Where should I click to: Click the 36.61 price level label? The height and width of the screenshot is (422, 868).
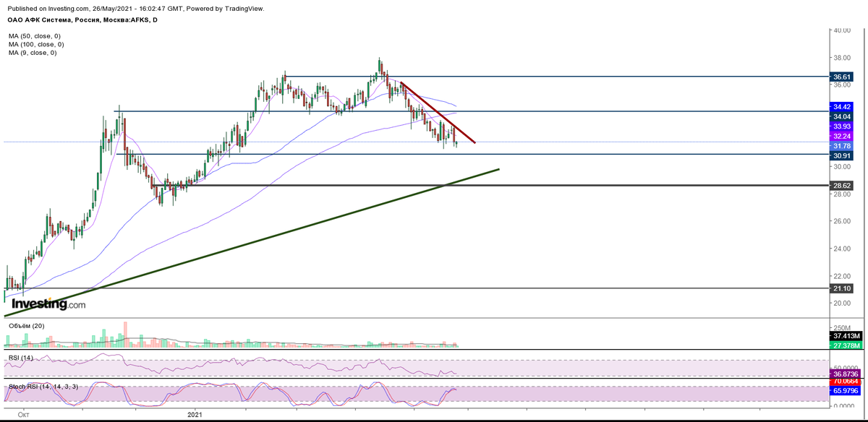pyautogui.click(x=842, y=77)
